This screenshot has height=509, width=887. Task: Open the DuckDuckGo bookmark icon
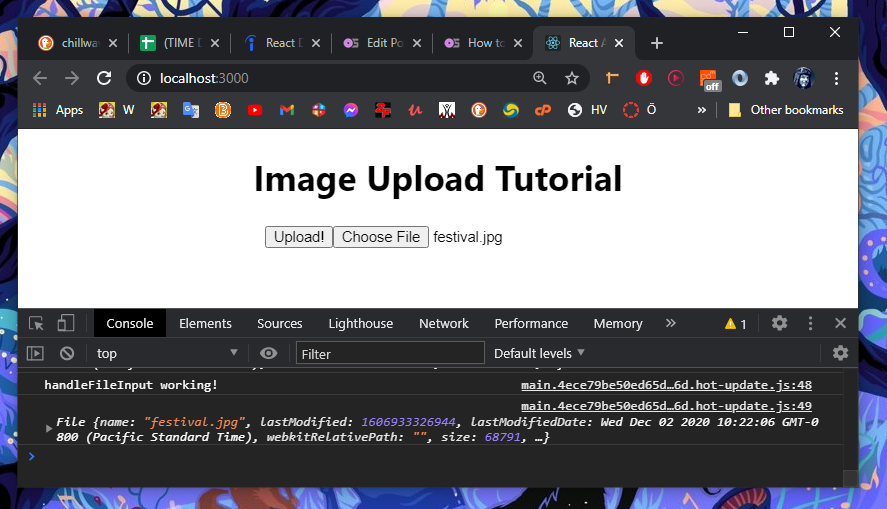[x=479, y=110]
